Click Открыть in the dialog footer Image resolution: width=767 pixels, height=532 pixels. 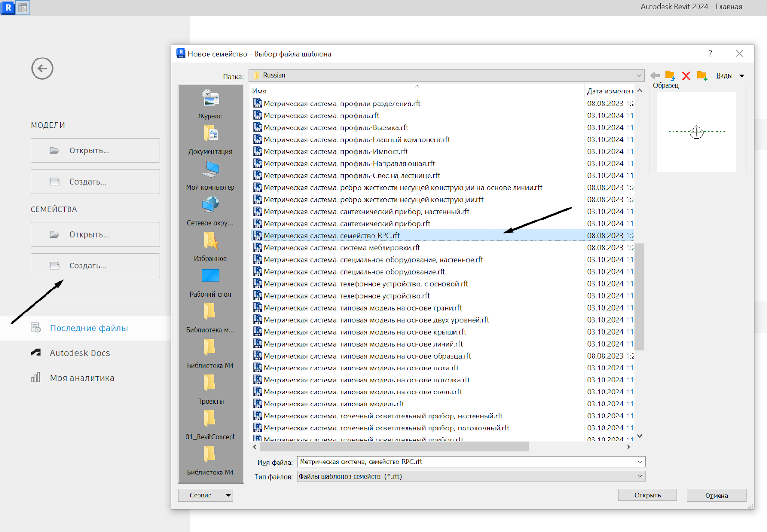648,495
